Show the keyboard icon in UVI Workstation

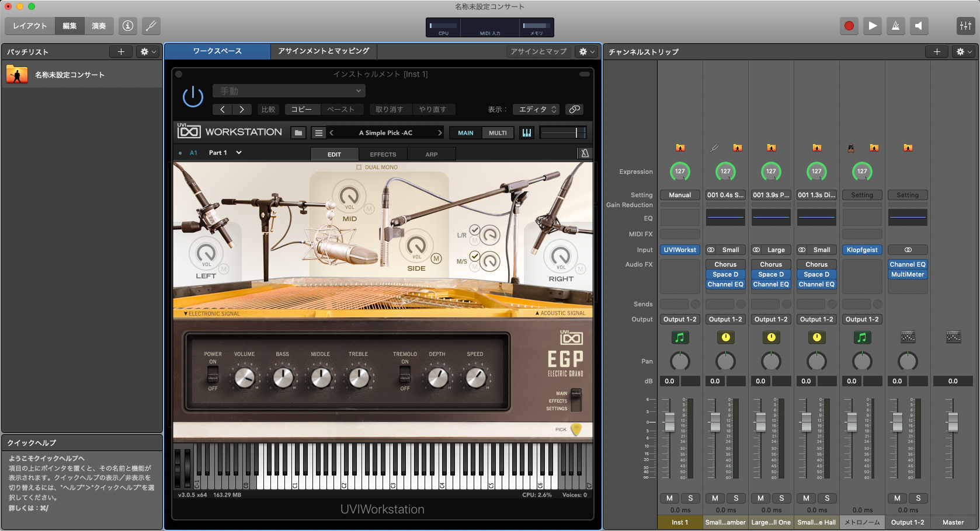tap(527, 133)
